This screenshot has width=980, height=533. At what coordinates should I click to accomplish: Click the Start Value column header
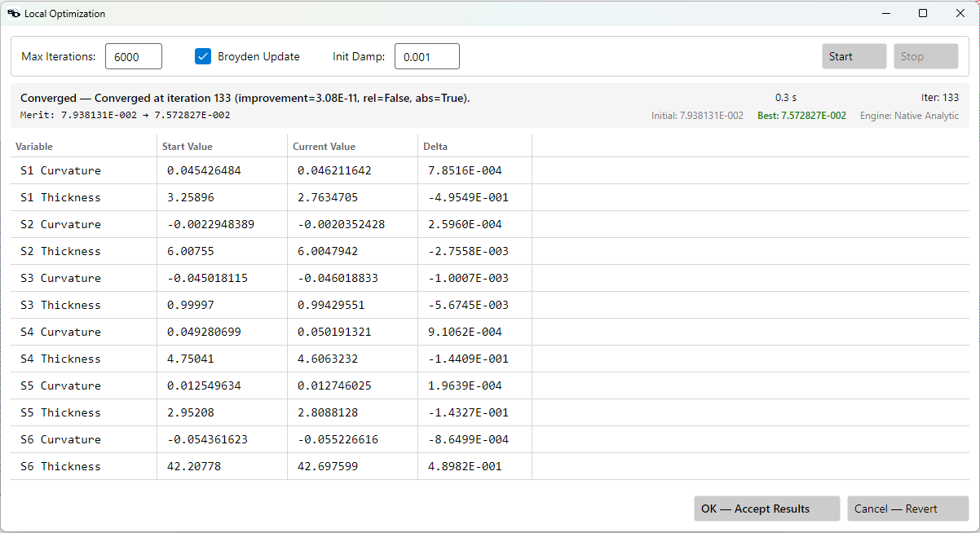[x=222, y=147]
